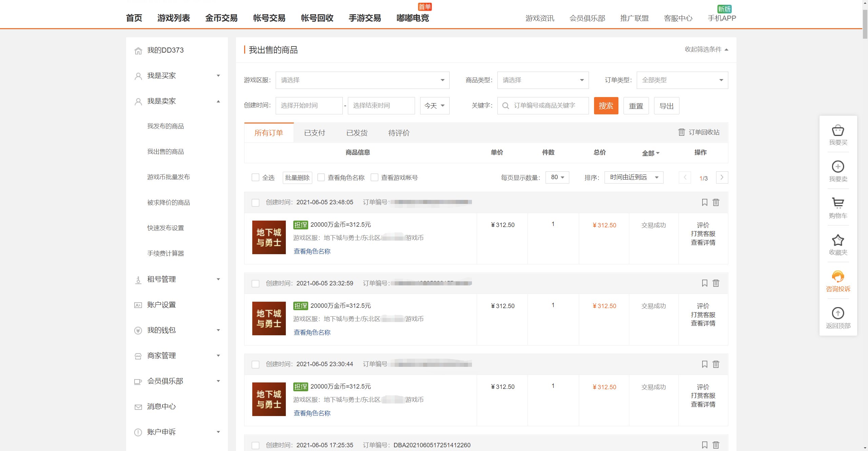Viewport: 868px width, 451px height.
Task: Expand the 我的钱包 sidebar menu
Action: coord(177,330)
